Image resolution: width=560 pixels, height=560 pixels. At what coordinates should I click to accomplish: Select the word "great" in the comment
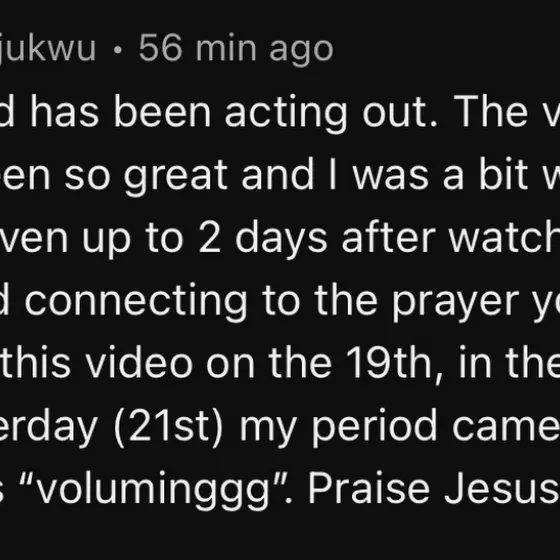pos(176,176)
